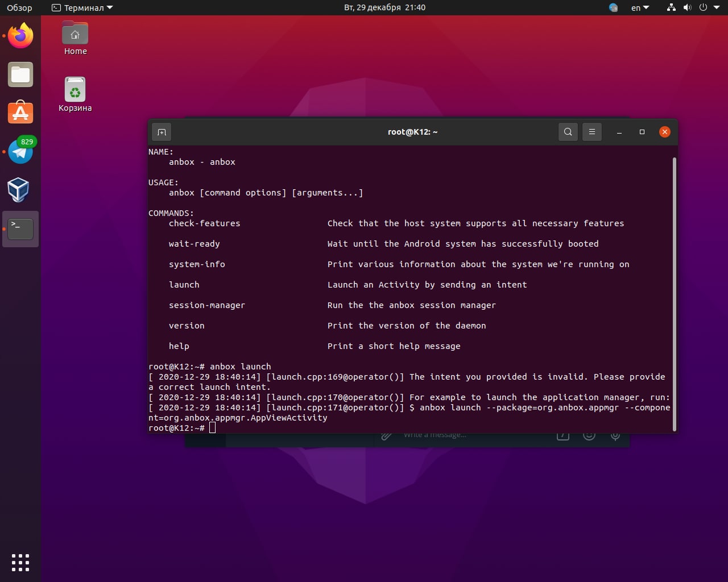The width and height of the screenshot is (728, 582).
Task: Click the text 'Run the the anbox session manager'
Action: pos(412,305)
